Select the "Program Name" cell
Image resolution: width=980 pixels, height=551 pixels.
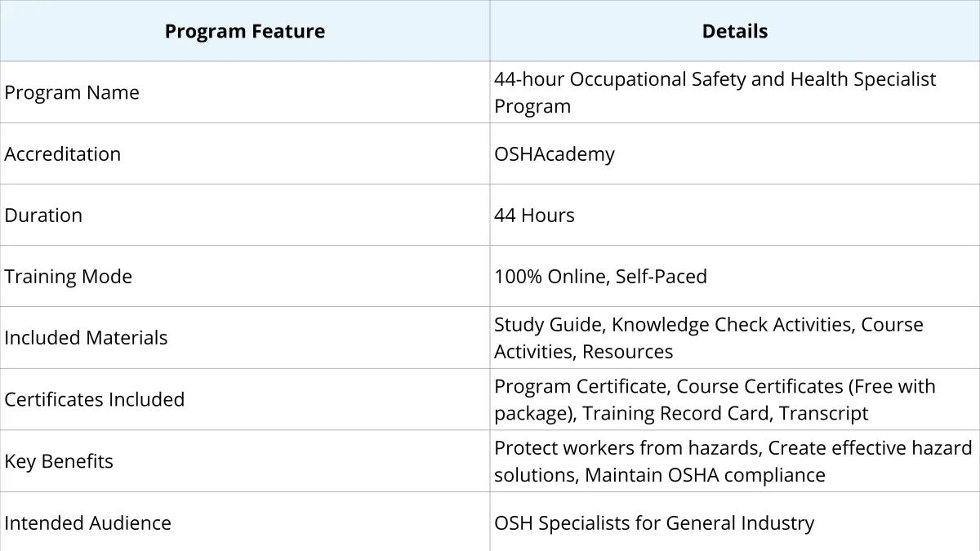[245, 92]
